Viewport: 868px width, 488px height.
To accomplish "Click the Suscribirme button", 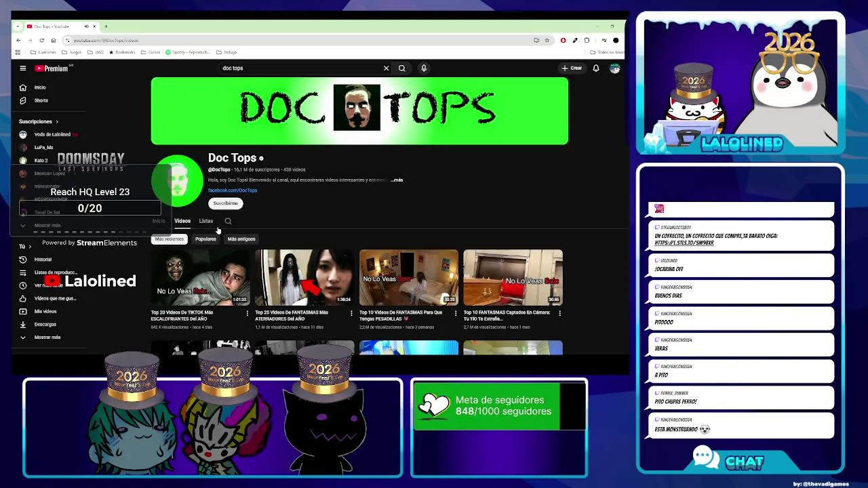I will click(226, 203).
